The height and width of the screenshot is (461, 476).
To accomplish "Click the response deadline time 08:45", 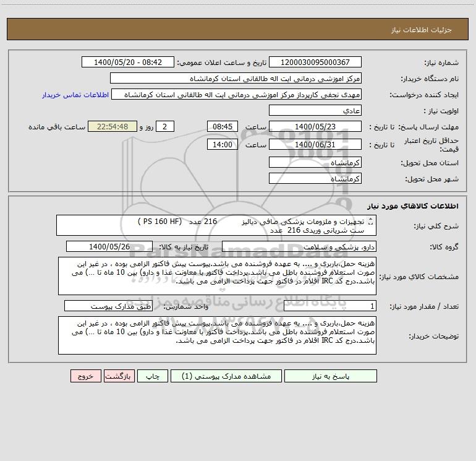I will click(222, 126).
